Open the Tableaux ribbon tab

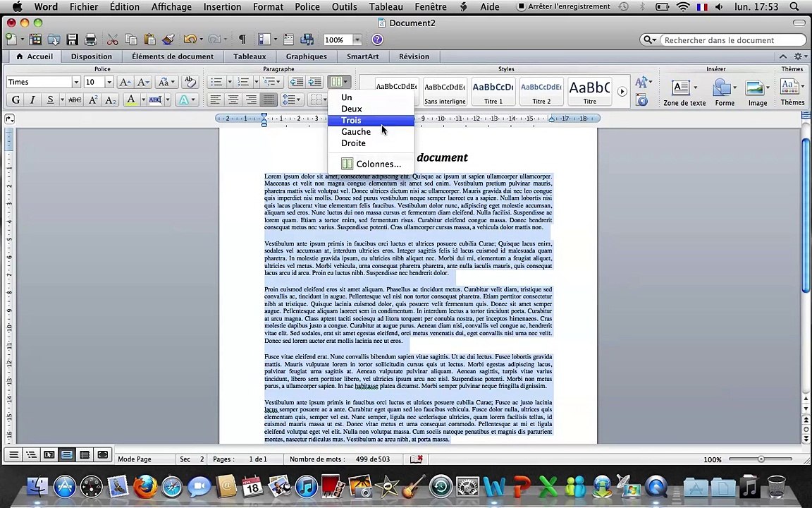tap(250, 56)
